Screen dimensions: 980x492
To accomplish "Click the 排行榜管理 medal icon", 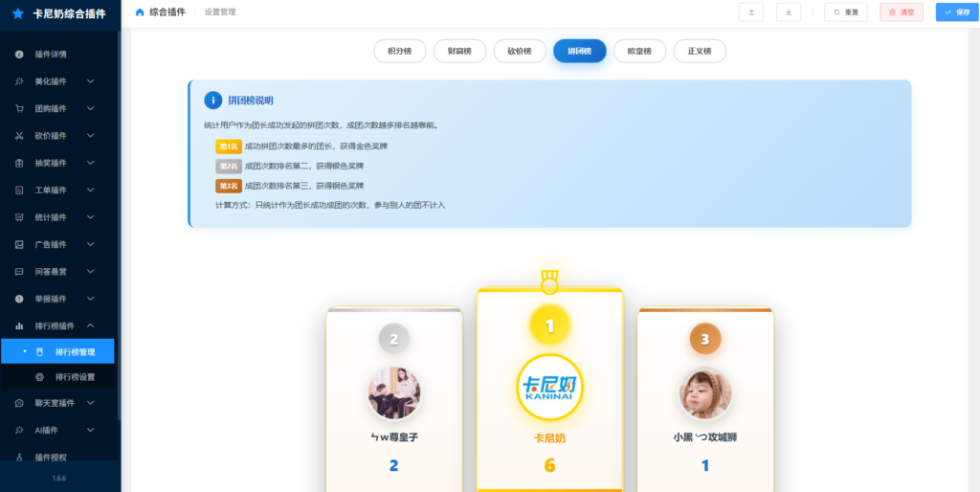I will (x=39, y=352).
